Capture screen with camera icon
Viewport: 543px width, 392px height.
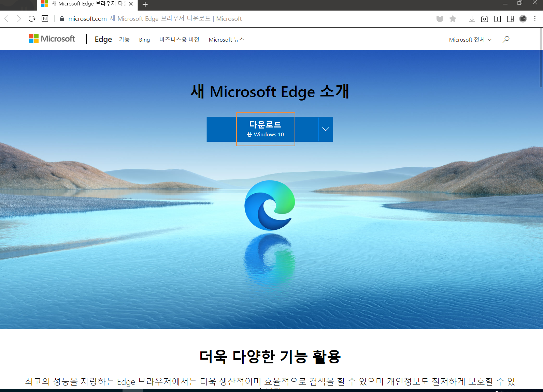(484, 19)
